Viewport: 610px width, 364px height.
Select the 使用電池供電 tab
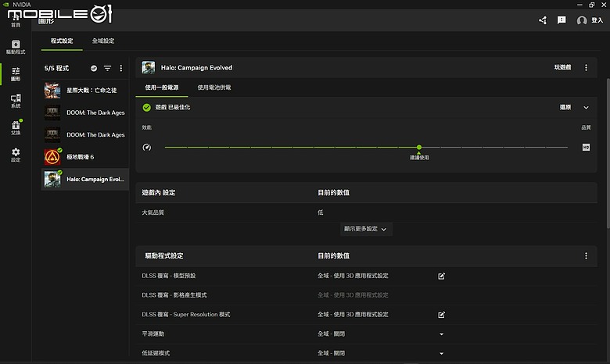click(214, 87)
